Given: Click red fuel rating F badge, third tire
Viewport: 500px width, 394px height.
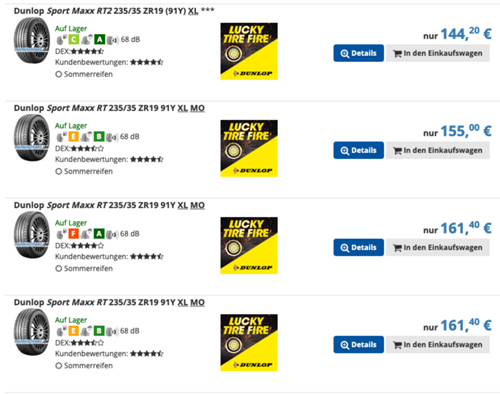Looking at the screenshot, I should pyautogui.click(x=73, y=234).
